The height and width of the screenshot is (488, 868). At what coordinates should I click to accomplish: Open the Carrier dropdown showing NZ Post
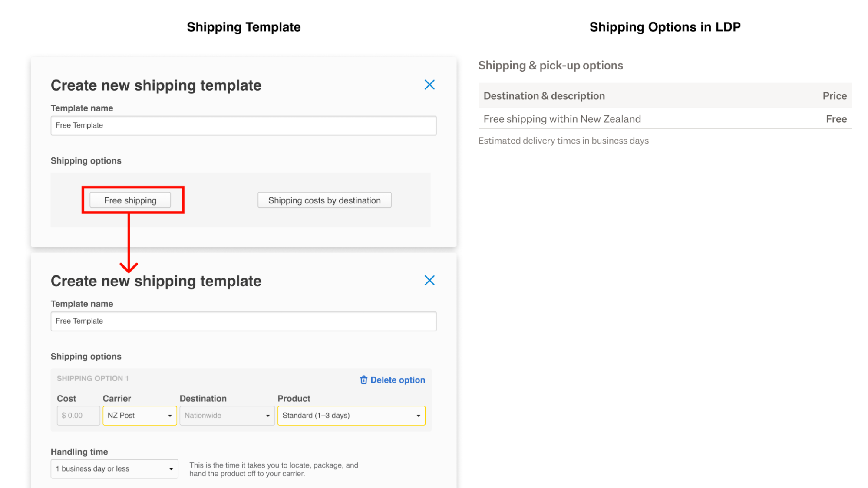(x=139, y=415)
